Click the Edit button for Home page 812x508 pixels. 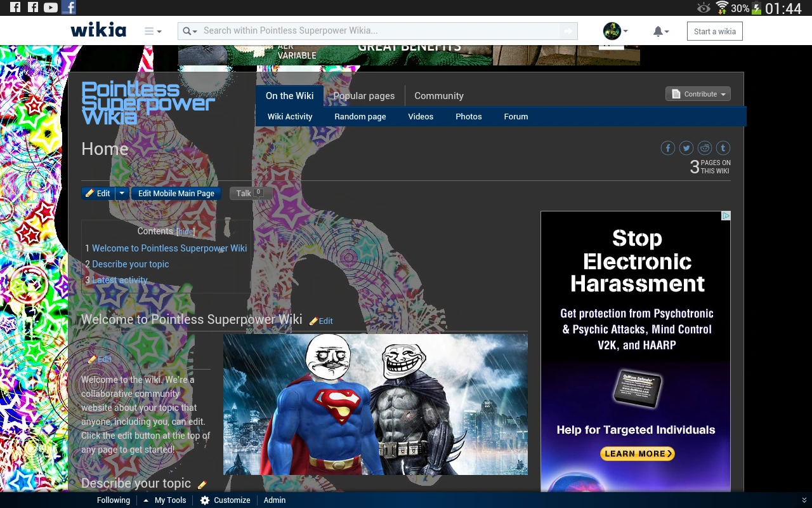point(98,193)
